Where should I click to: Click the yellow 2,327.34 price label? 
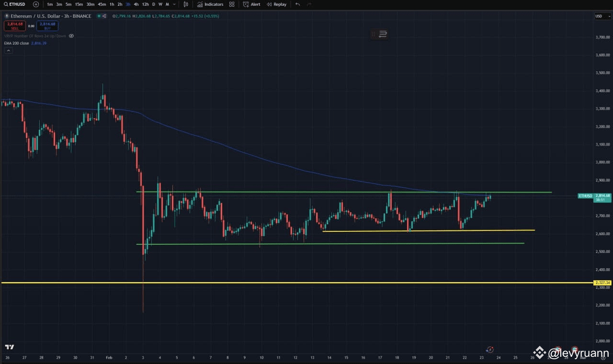pos(602,283)
